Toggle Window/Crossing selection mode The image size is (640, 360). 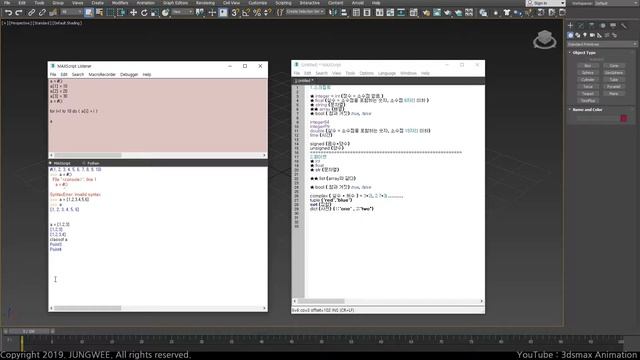click(x=121, y=13)
